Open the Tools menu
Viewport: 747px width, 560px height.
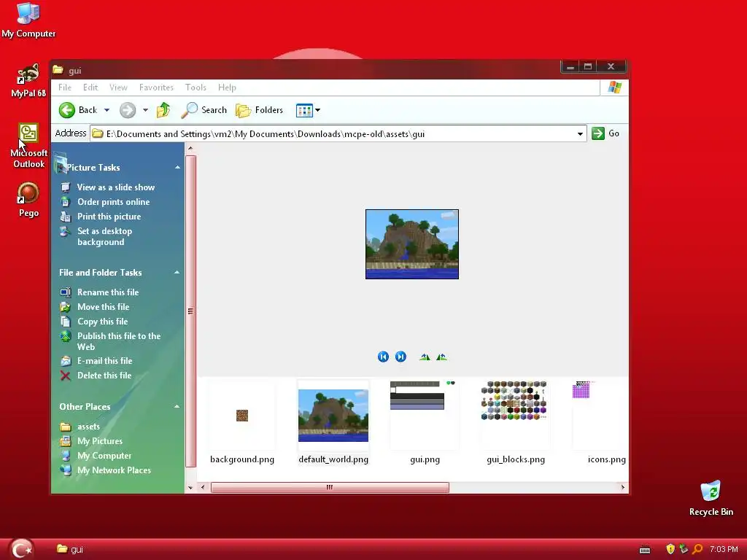coord(196,87)
